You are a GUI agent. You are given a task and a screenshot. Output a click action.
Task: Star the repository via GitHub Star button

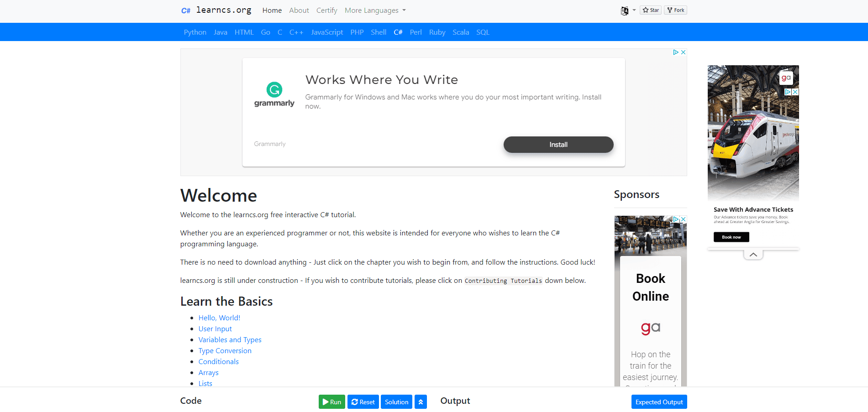tap(650, 10)
